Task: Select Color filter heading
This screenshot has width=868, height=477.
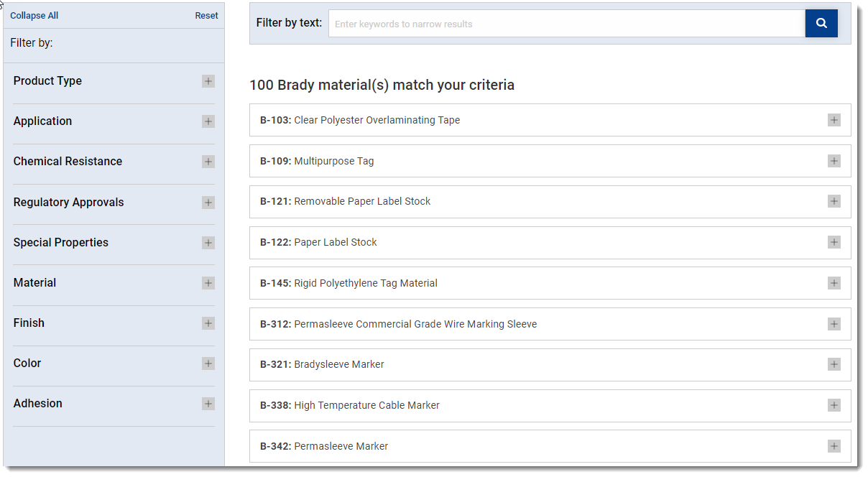Action: coord(27,363)
